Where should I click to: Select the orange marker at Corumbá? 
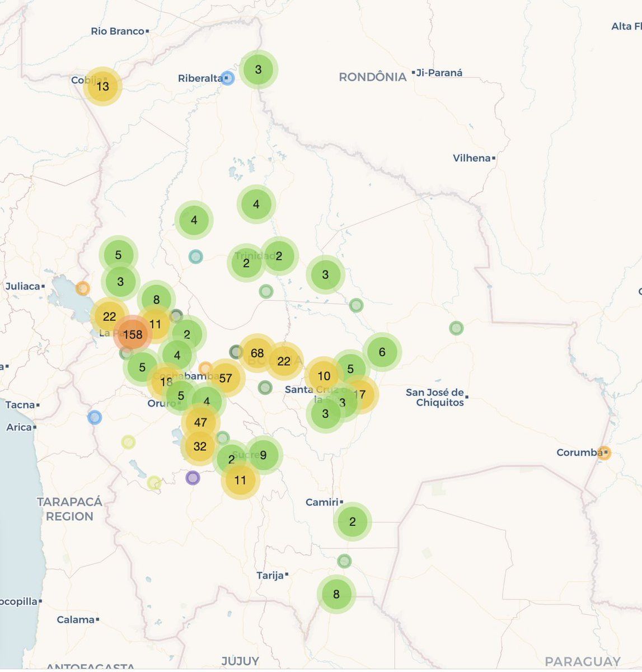click(603, 452)
